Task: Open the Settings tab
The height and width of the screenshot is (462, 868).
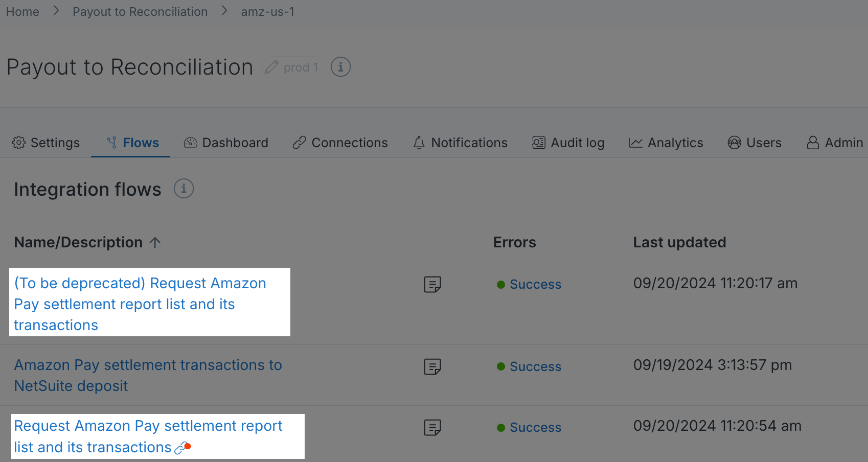Action: click(46, 143)
